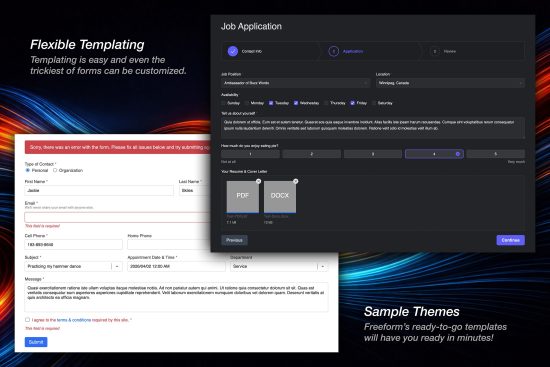This screenshot has width=550, height=367.
Task: Click the Flexible Templating heading
Action: 87,45
